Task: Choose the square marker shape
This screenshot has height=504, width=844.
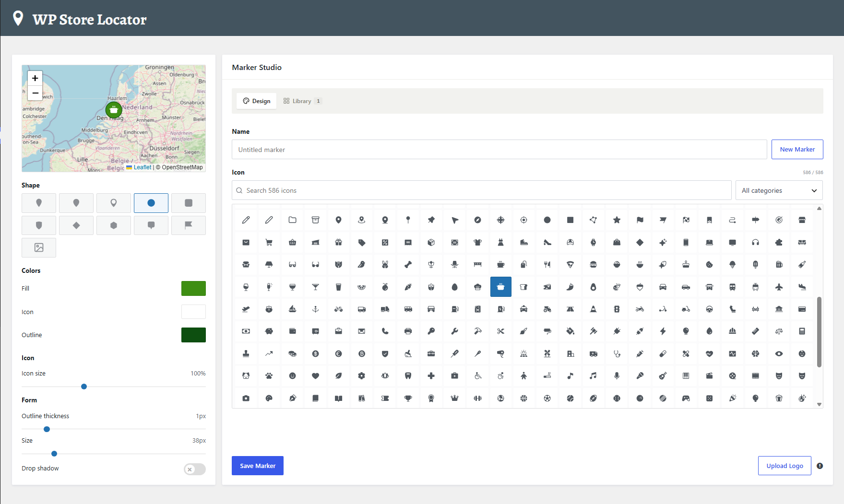Action: click(189, 203)
